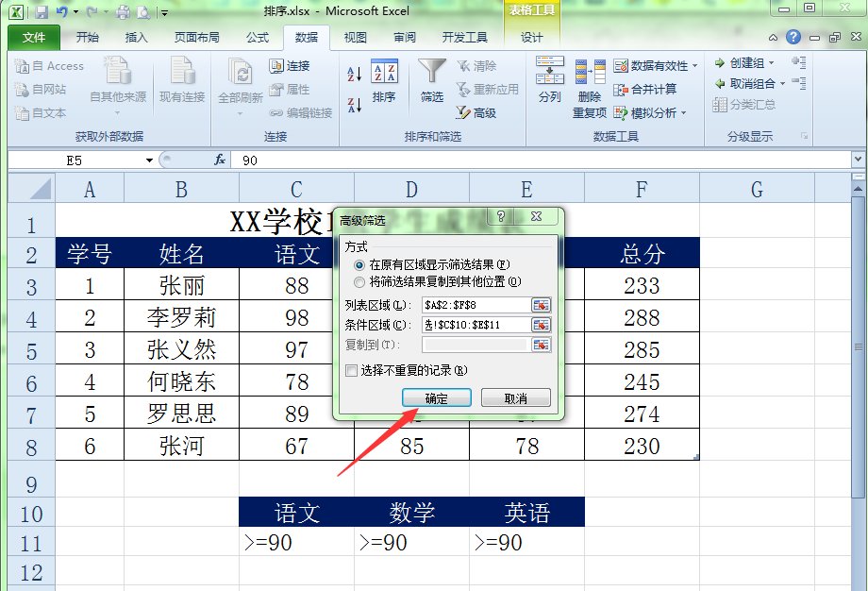
Task: Click the 审阅 tab
Action: coord(405,37)
